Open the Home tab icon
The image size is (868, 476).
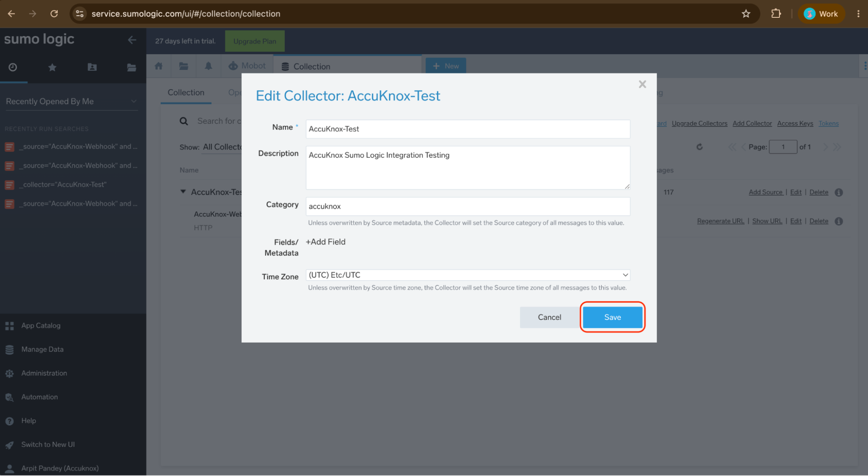[x=158, y=66]
